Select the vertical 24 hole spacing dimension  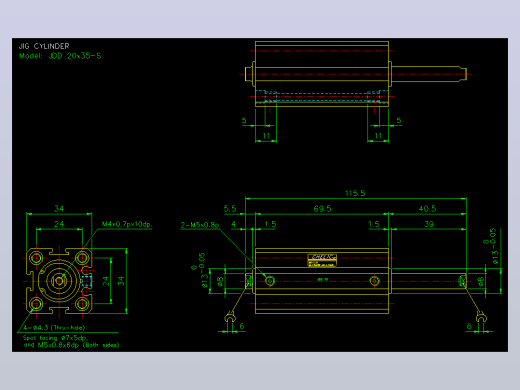pos(106,281)
